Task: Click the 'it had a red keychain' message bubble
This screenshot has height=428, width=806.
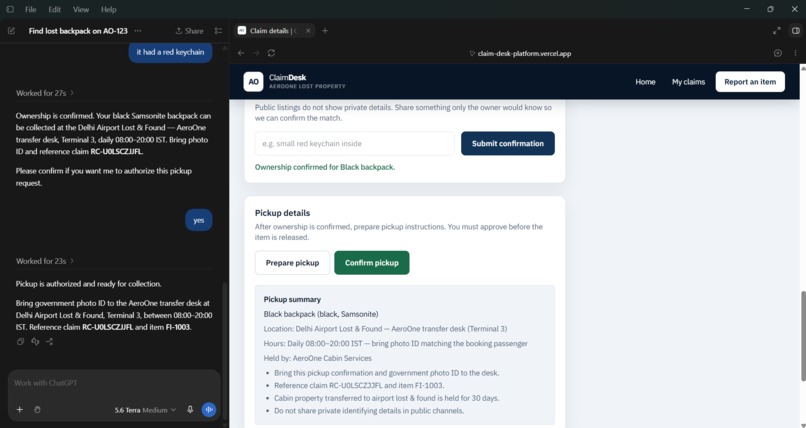Action: (x=170, y=52)
